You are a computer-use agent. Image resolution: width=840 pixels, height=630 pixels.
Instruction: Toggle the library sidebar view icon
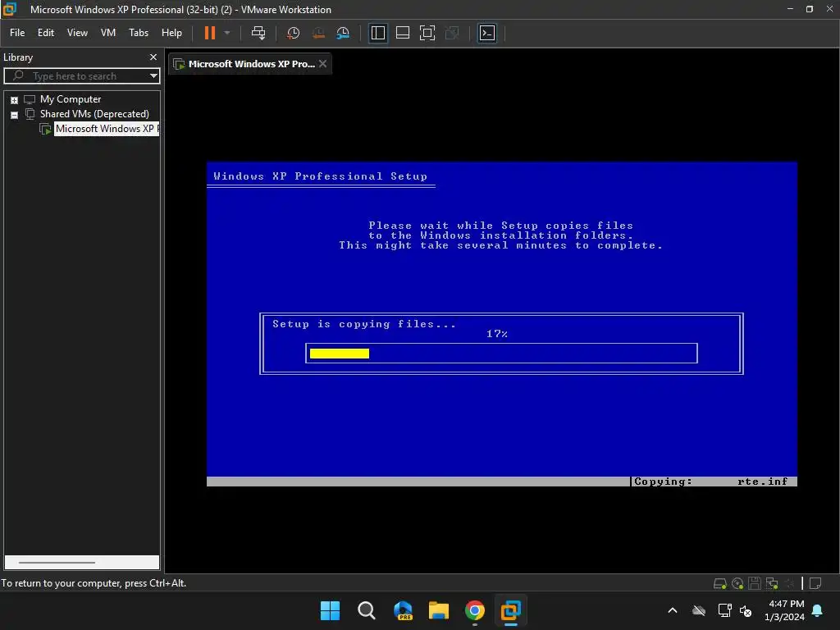378,33
